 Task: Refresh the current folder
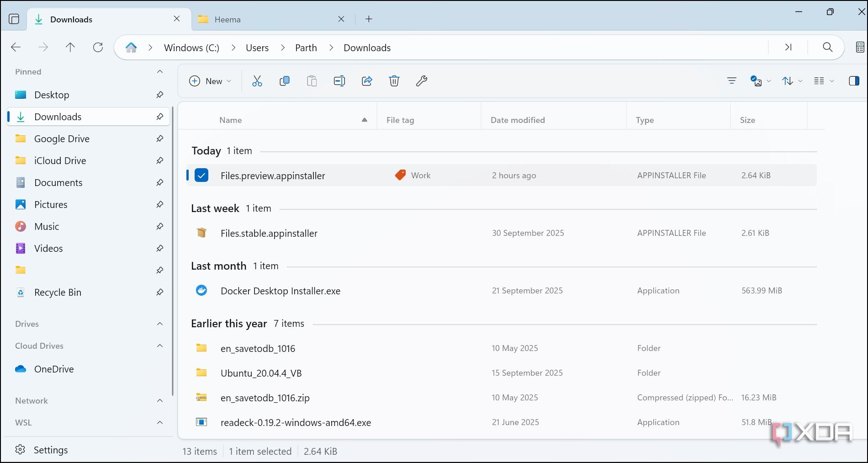click(98, 47)
